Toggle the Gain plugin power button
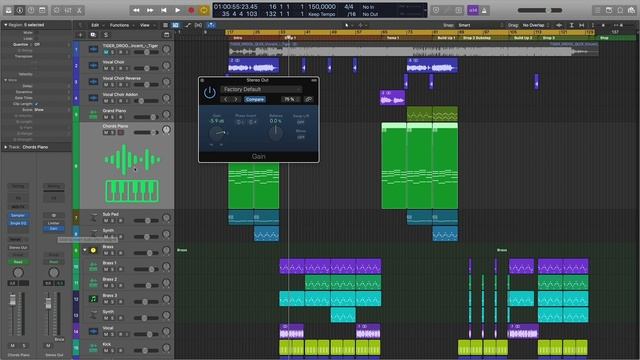 coord(210,93)
